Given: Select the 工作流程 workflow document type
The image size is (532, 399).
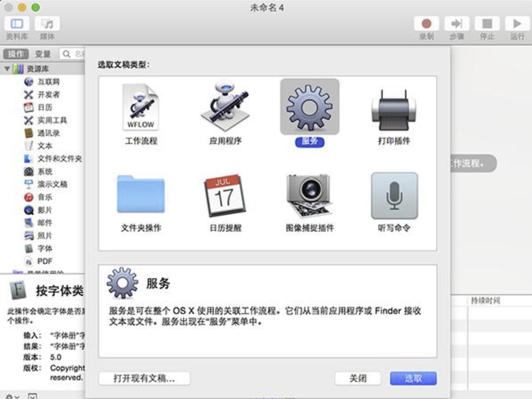Looking at the screenshot, I should click(x=141, y=114).
